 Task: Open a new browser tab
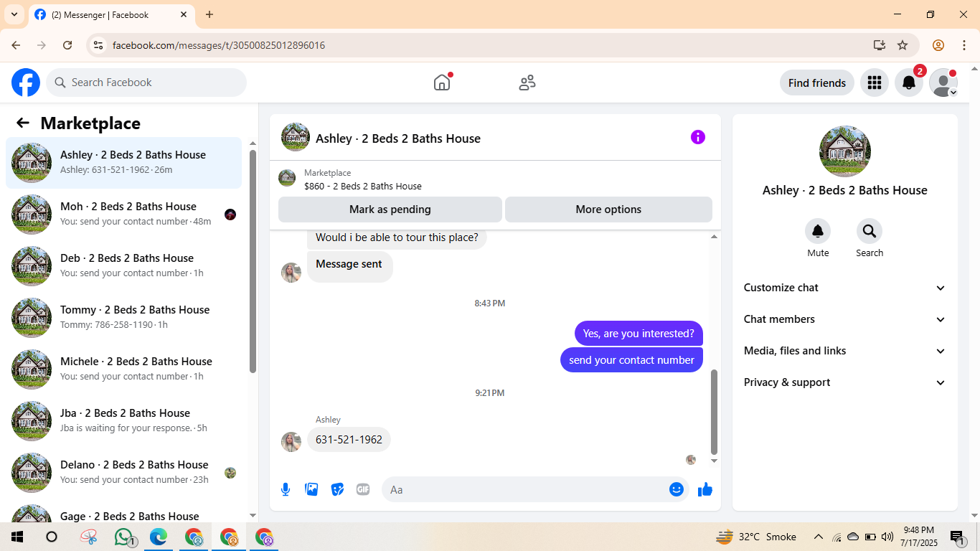coord(209,14)
